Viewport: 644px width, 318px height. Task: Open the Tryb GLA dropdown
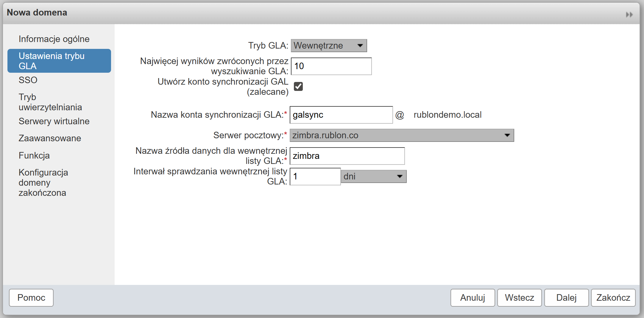click(329, 46)
